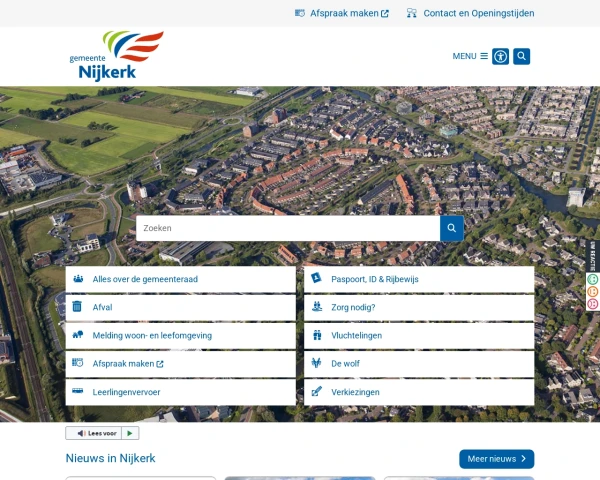Open the Afspraak maken tile link
This screenshot has width=600, height=480.
click(181, 364)
